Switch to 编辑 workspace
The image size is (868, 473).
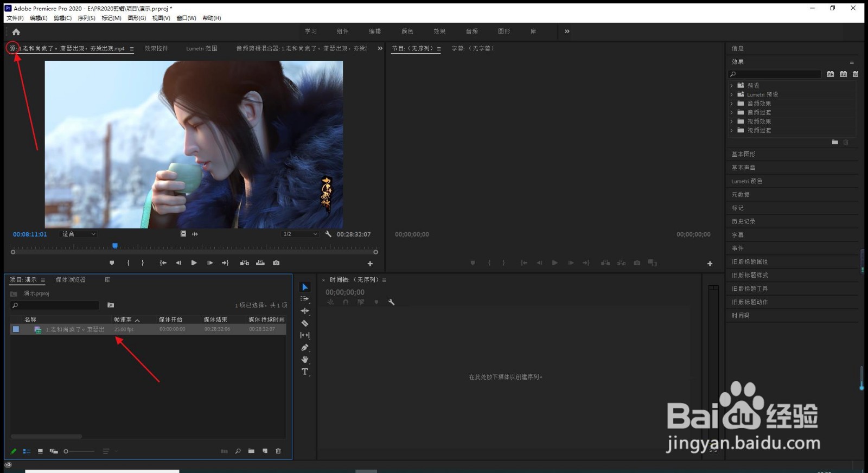[x=375, y=31]
